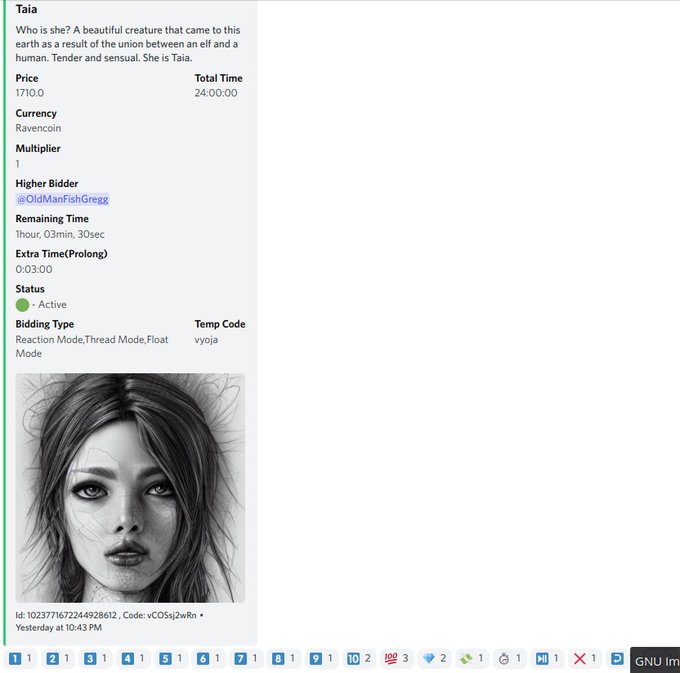Click the number 7 reaction emoji
680x673 pixels.
[x=247, y=659]
